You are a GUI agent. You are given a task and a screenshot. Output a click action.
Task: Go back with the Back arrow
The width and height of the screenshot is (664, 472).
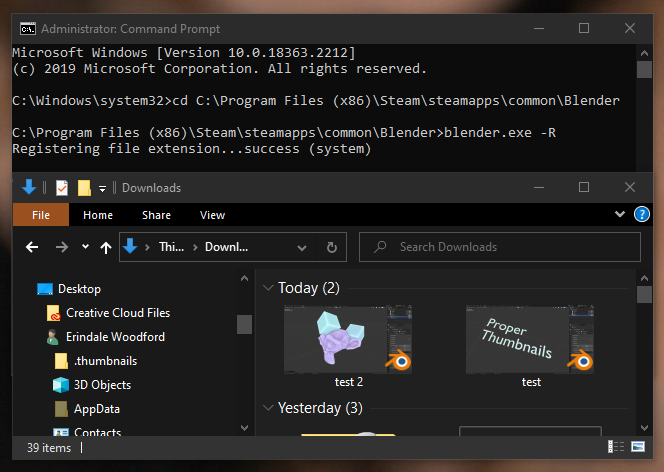pos(32,247)
